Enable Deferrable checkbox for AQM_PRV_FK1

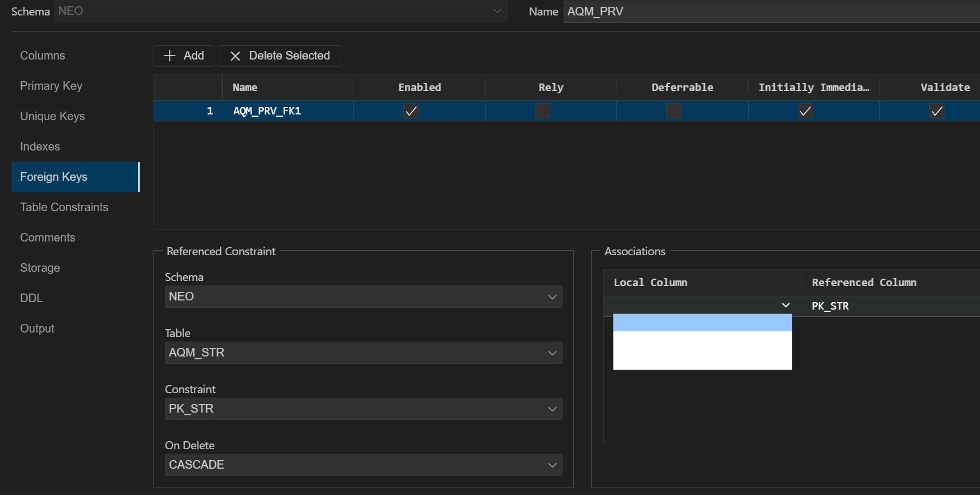coord(674,111)
